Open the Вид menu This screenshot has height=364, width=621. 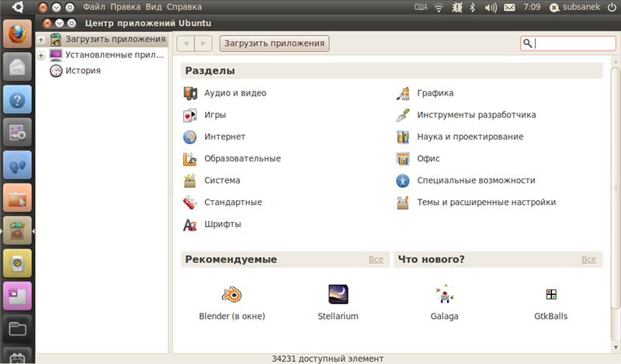coord(154,7)
